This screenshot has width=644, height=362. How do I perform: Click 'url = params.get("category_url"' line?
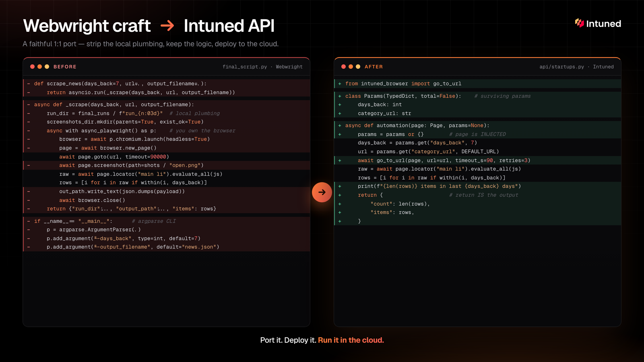(x=478, y=152)
